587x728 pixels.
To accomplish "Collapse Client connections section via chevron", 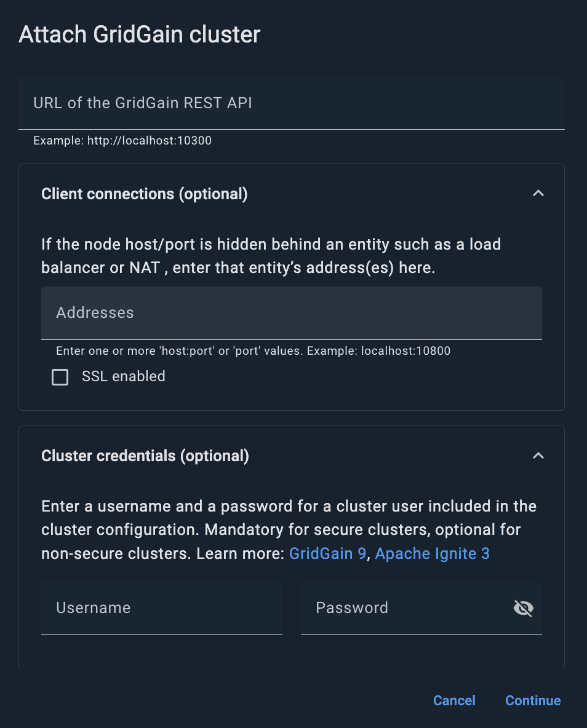I will pyautogui.click(x=538, y=194).
